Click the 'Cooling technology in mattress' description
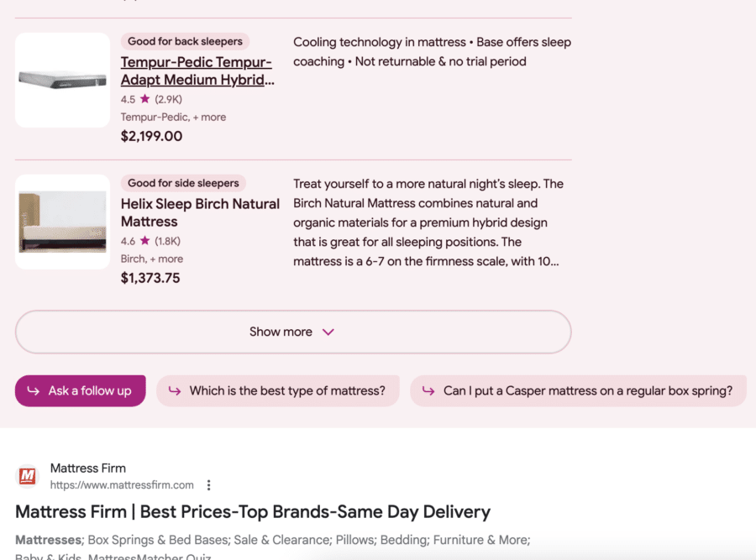 pos(432,51)
